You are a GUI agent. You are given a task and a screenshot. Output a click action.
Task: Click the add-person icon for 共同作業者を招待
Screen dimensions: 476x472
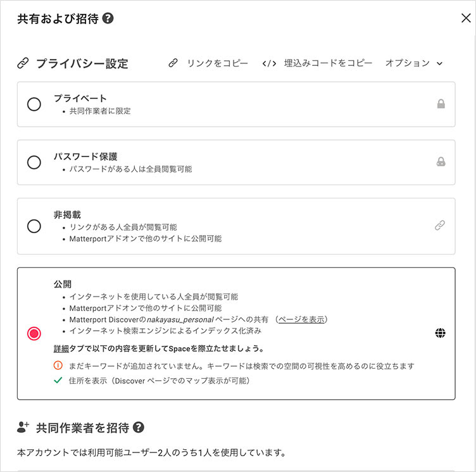[23, 428]
